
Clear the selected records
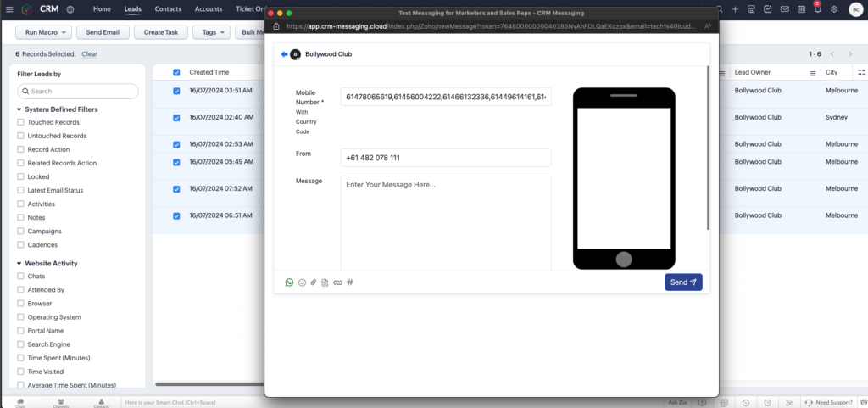pos(90,54)
